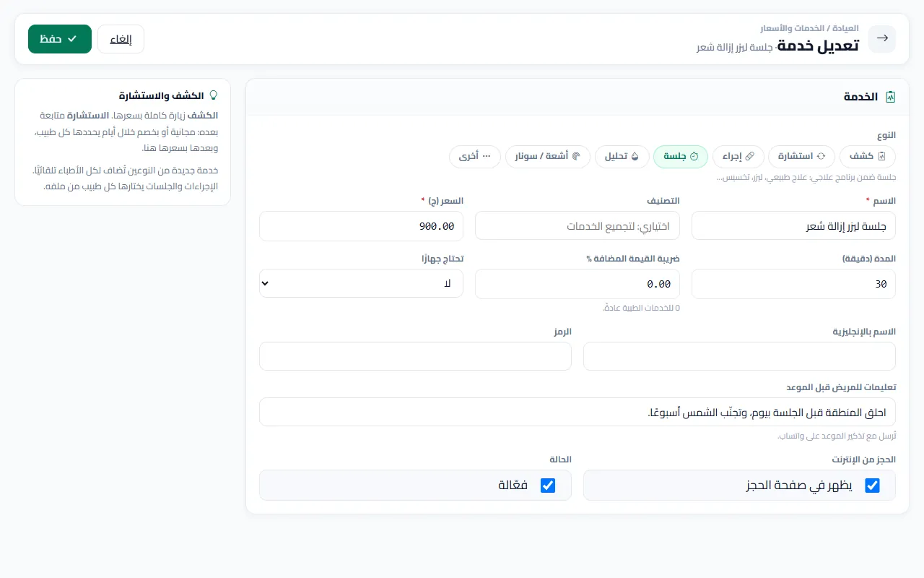Toggle يظهر في صفحة الحجز checkbox
The width and height of the screenshot is (924, 578).
tap(872, 486)
